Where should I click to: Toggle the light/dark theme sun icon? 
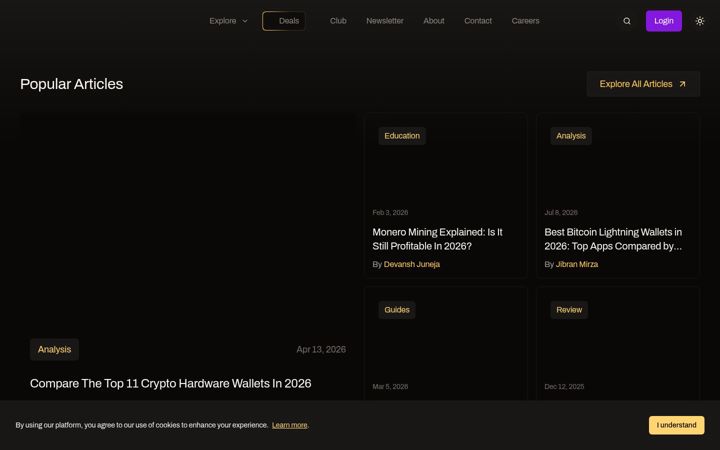(700, 21)
